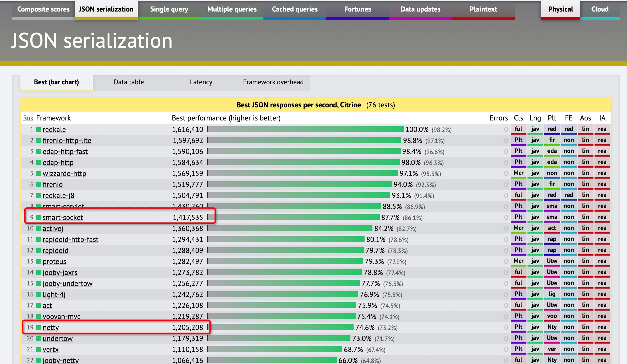Click the 'ful' classification tag in redkale row
This screenshot has height=364, width=627.
point(519,129)
